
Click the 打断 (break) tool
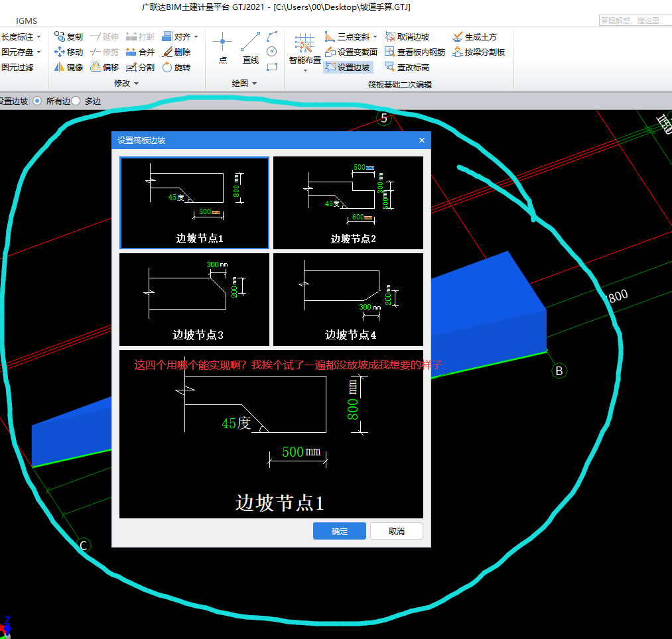coord(140,37)
